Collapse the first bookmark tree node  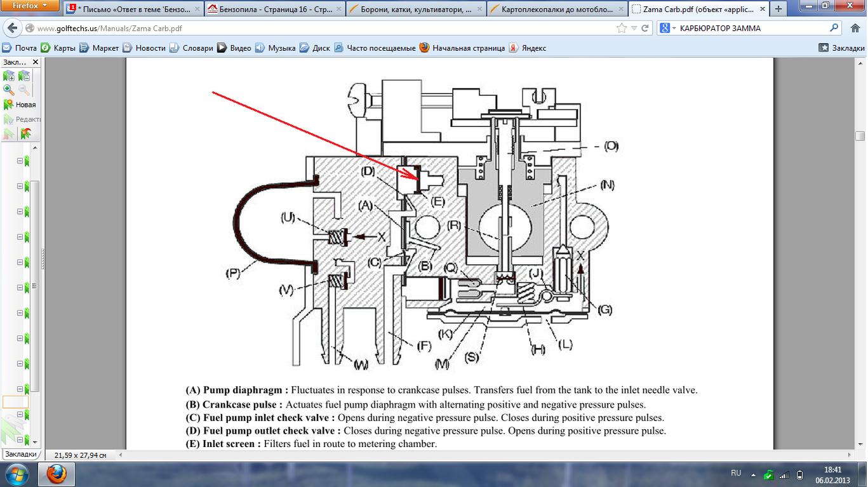tap(20, 161)
